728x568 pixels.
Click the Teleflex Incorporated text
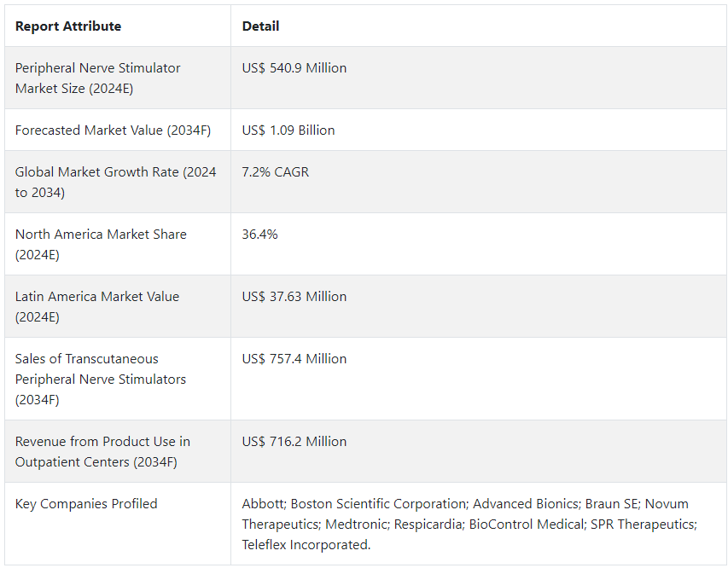[306, 545]
